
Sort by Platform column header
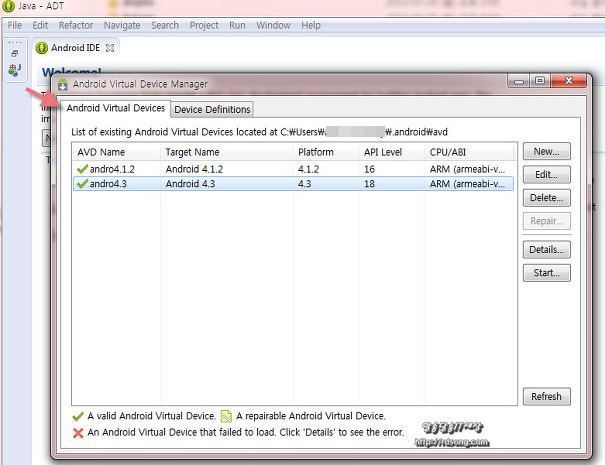[326, 152]
